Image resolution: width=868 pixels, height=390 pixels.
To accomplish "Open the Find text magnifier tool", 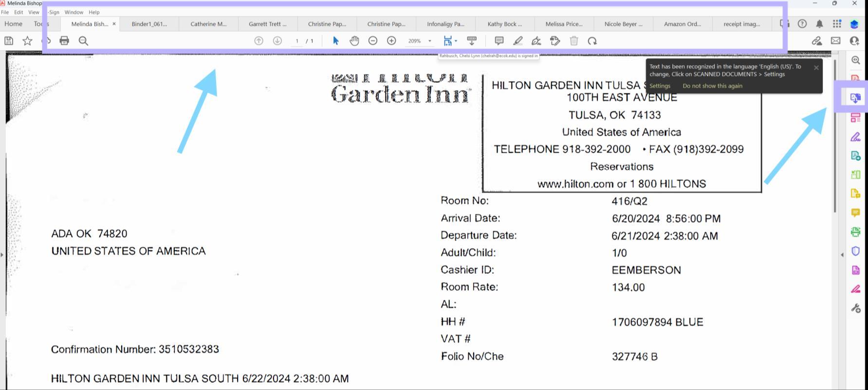I will [83, 41].
